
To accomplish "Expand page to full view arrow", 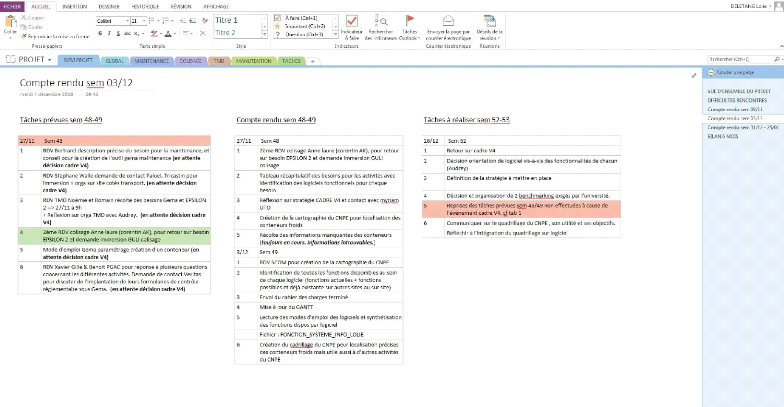I will point(694,74).
